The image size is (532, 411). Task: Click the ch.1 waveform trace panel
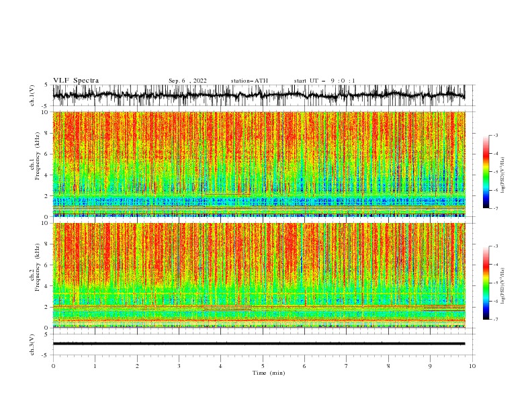click(x=259, y=95)
